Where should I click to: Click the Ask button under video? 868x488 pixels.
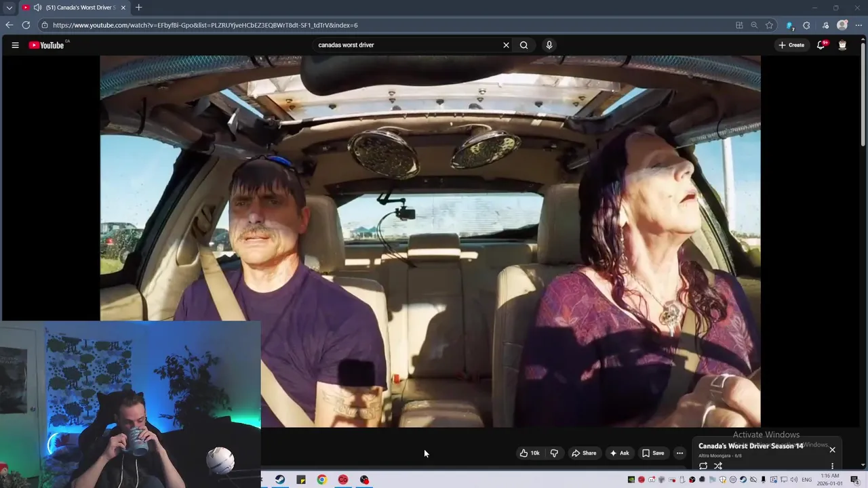[619, 453]
